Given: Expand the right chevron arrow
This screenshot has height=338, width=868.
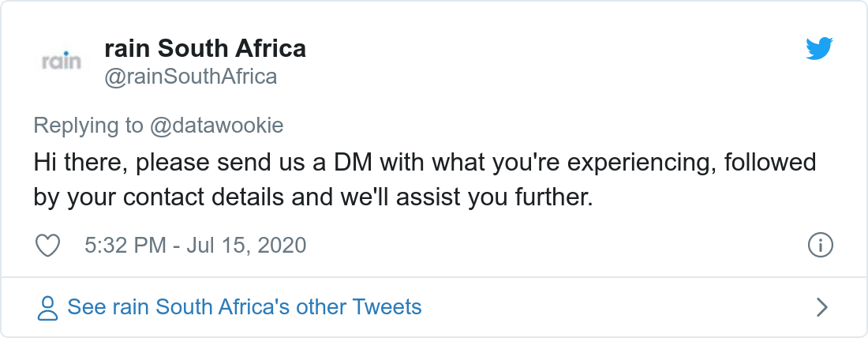Looking at the screenshot, I should pos(821,307).
